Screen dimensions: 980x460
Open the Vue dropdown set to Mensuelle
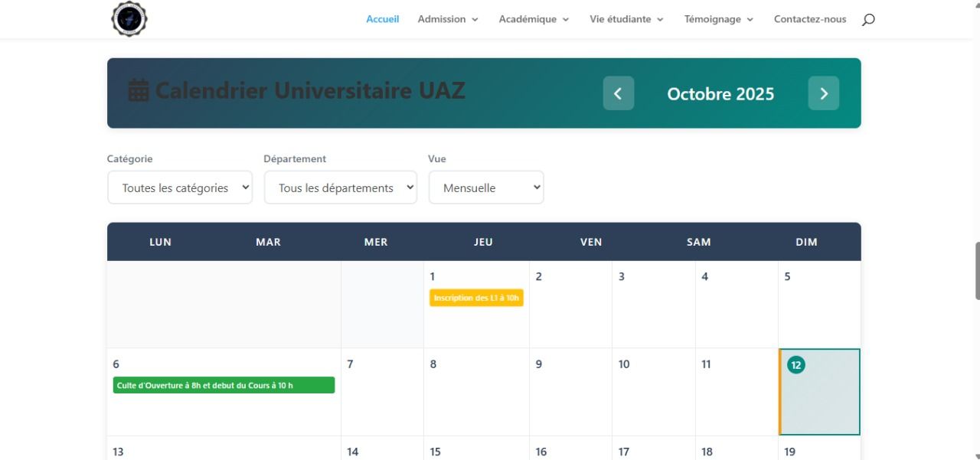click(485, 188)
